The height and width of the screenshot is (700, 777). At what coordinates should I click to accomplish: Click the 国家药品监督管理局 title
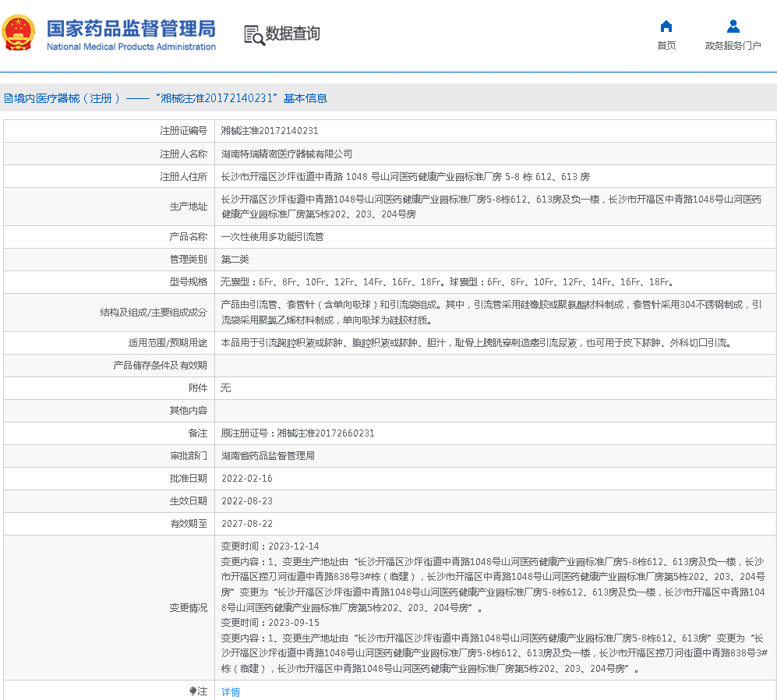click(x=131, y=29)
